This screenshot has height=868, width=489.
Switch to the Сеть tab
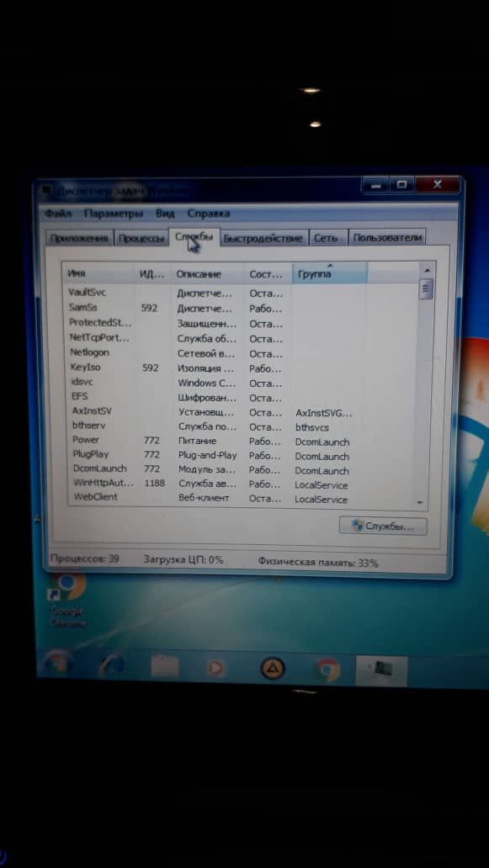327,239
